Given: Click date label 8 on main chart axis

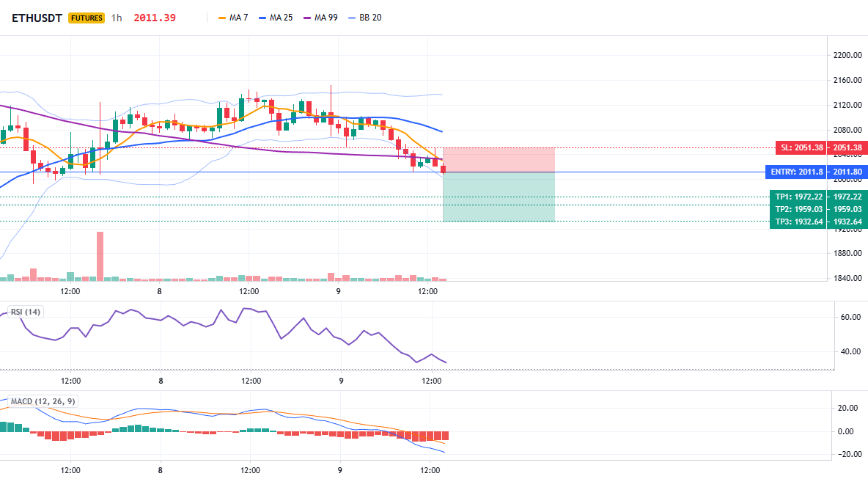Looking at the screenshot, I should [159, 291].
